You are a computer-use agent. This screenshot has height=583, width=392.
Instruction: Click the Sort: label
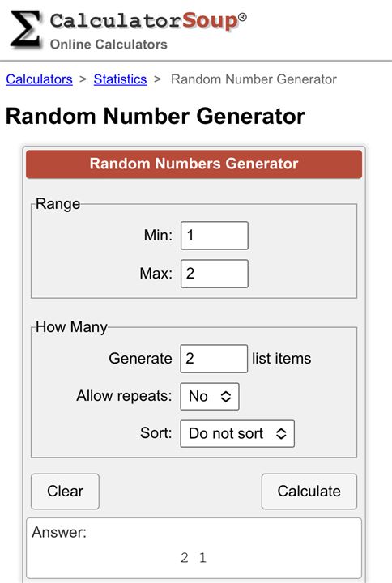156,433
